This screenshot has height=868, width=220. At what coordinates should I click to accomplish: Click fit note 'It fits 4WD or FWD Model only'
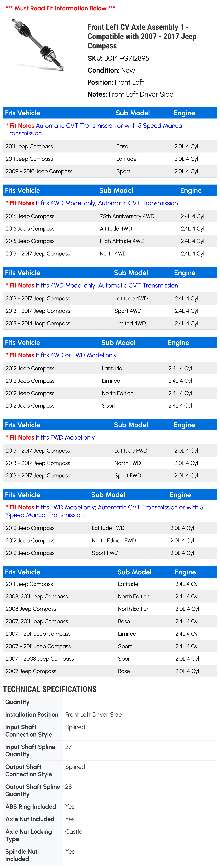(76, 355)
